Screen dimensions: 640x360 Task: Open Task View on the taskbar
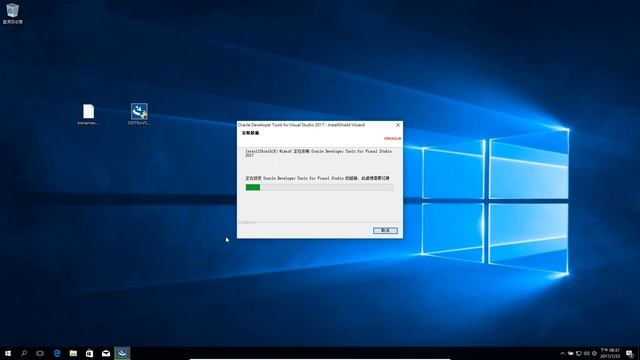pos(40,353)
